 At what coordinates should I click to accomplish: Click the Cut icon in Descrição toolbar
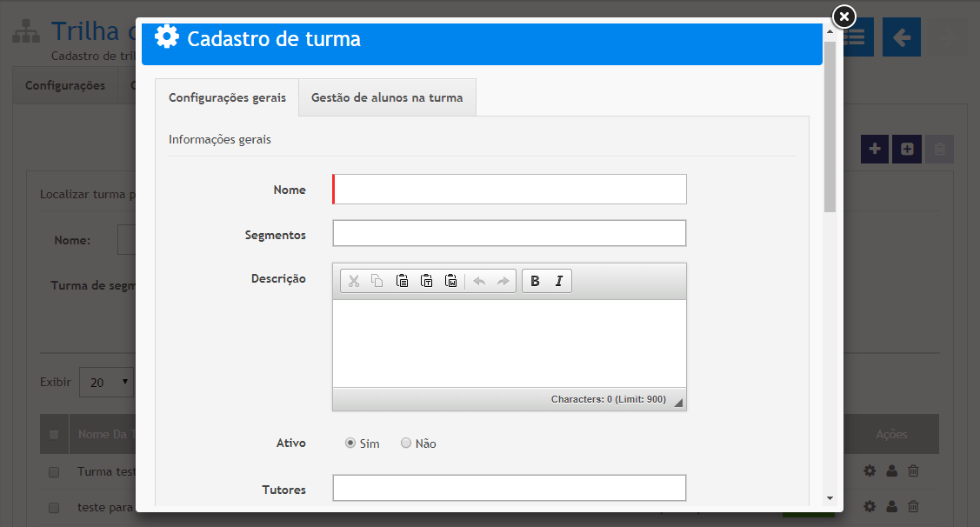coord(354,281)
